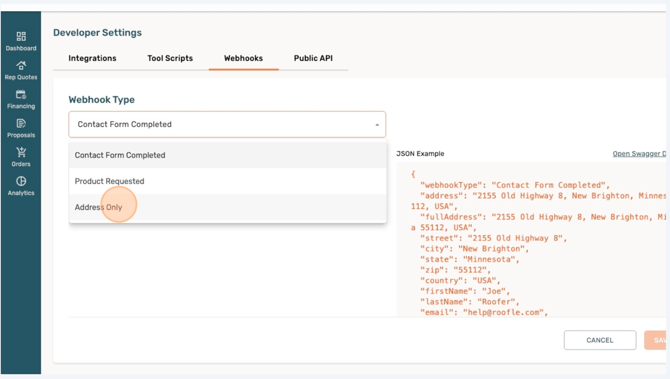Screen dimensions: 670x379
Task: Click the Webhook Type select field text
Action: pyautogui.click(x=124, y=124)
